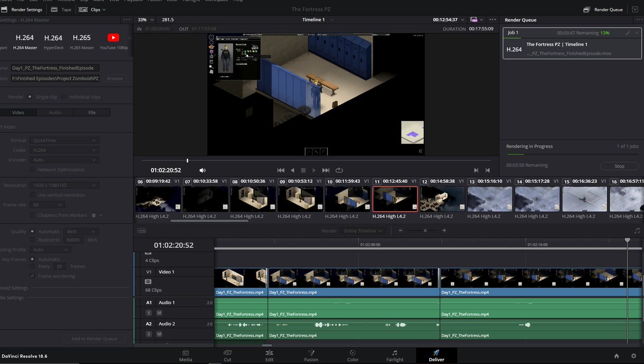Open the Tape panel
Screen dimensions: 644x364
pos(61,10)
